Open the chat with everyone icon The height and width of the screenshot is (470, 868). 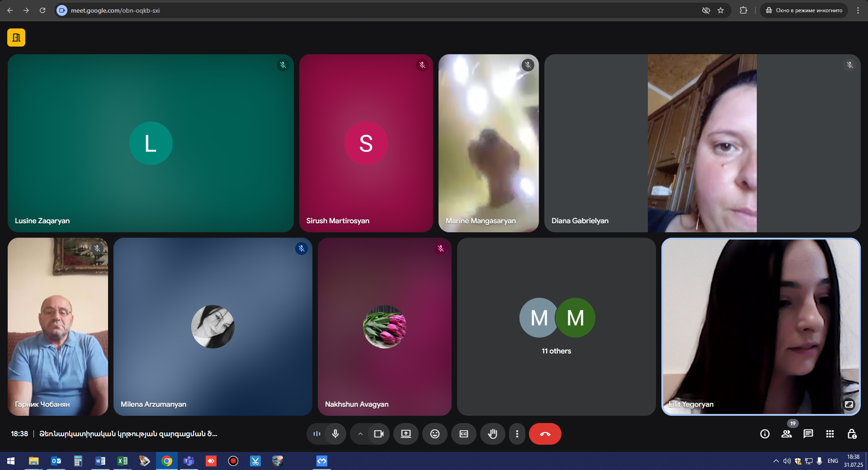[808, 434]
